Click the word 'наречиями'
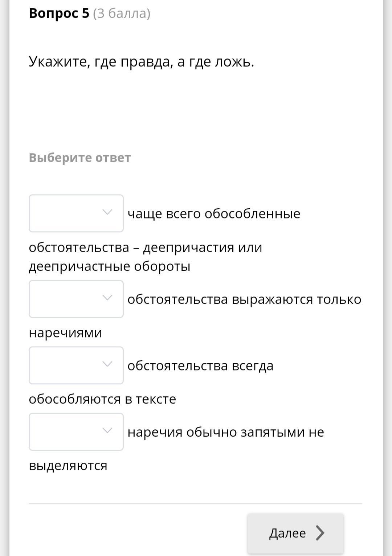This screenshot has height=556, width=392. [65, 332]
